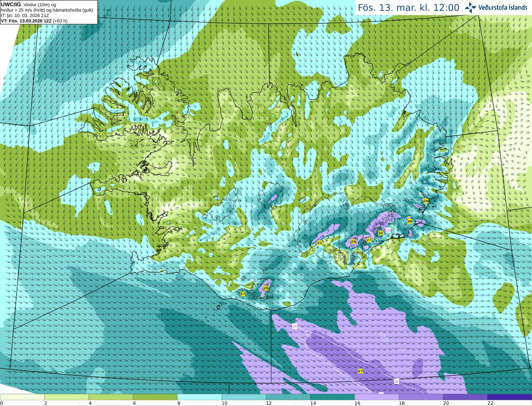Click the scale label '12' on the legend

[268, 403]
